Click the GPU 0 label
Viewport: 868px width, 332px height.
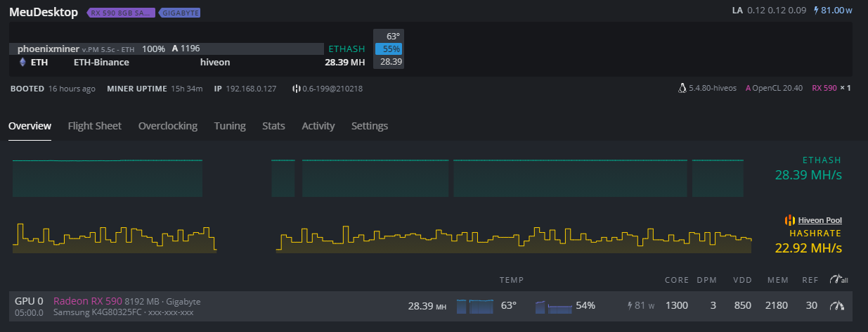[29, 301]
